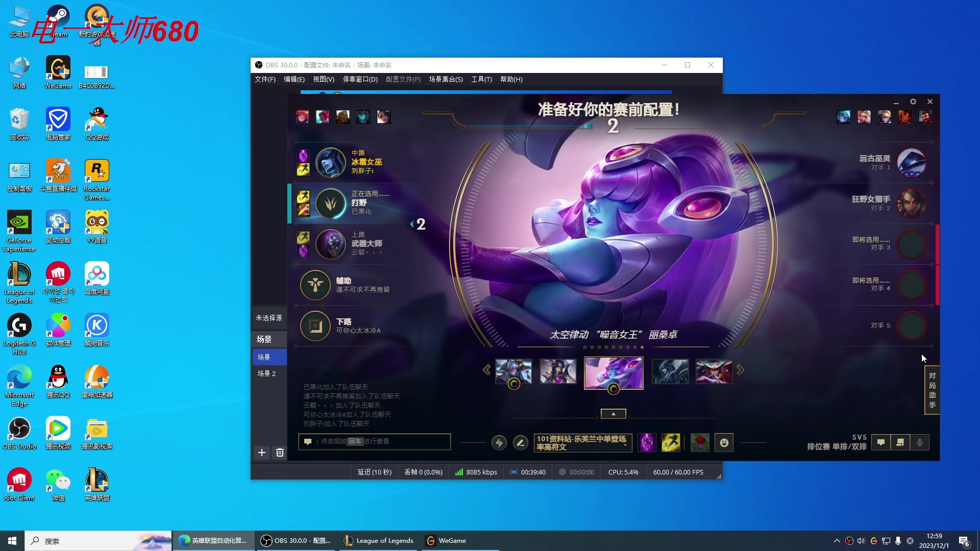Image resolution: width=980 pixels, height=551 pixels.
Task: Select the dark unavailable skin thumbnail
Action: coord(670,371)
